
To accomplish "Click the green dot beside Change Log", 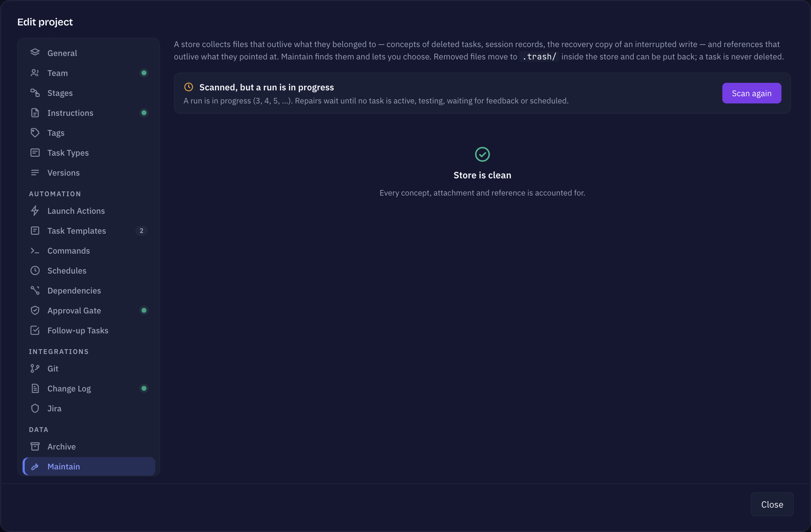I will (x=144, y=388).
